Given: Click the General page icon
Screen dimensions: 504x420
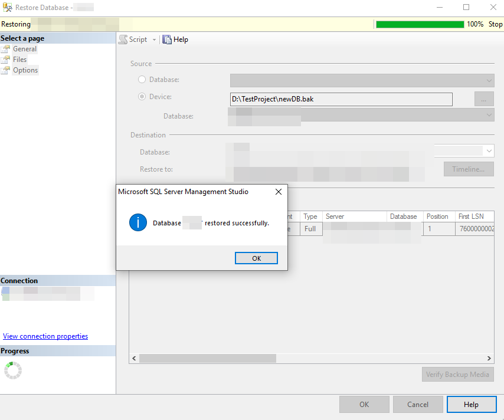Looking at the screenshot, I should (x=5, y=49).
